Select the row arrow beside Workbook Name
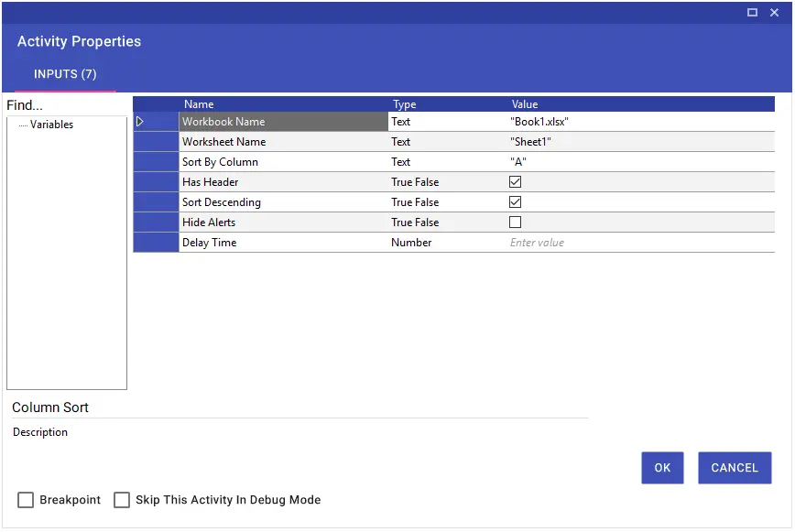Image resolution: width=795 pixels, height=532 pixels. (x=140, y=122)
